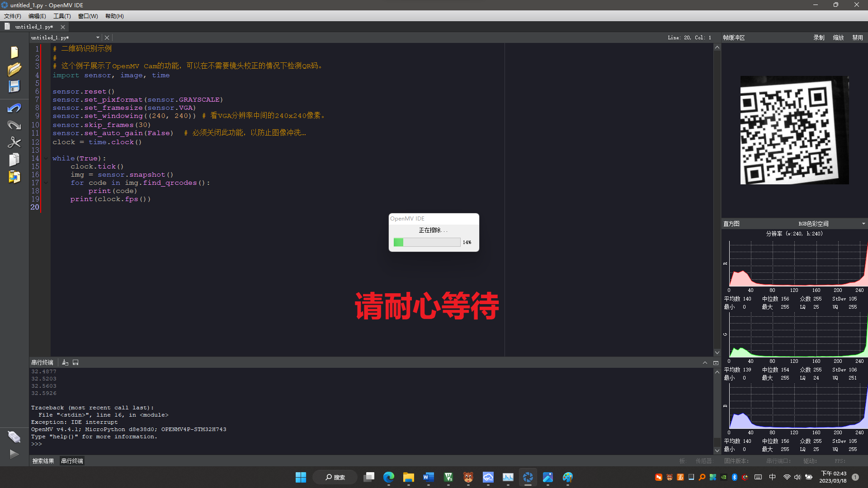Image resolution: width=868 pixels, height=488 pixels.
Task: Click the editor scrollbar up arrow
Action: 717,47
